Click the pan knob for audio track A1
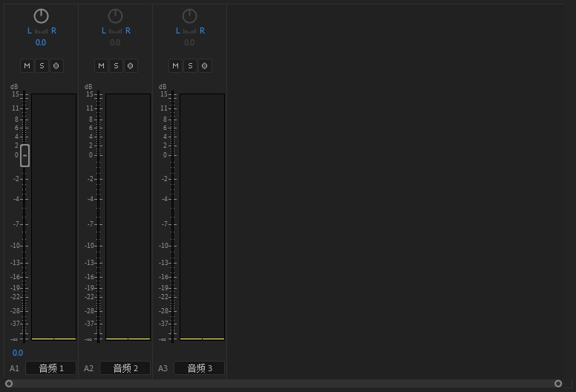This screenshot has height=392, width=576. [41, 16]
